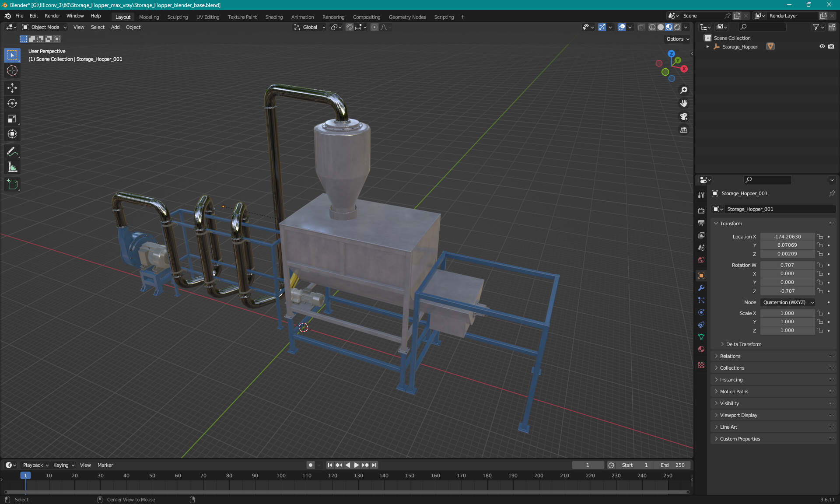The height and width of the screenshot is (504, 840).
Task: Collapse the Transform panel
Action: [x=730, y=224]
